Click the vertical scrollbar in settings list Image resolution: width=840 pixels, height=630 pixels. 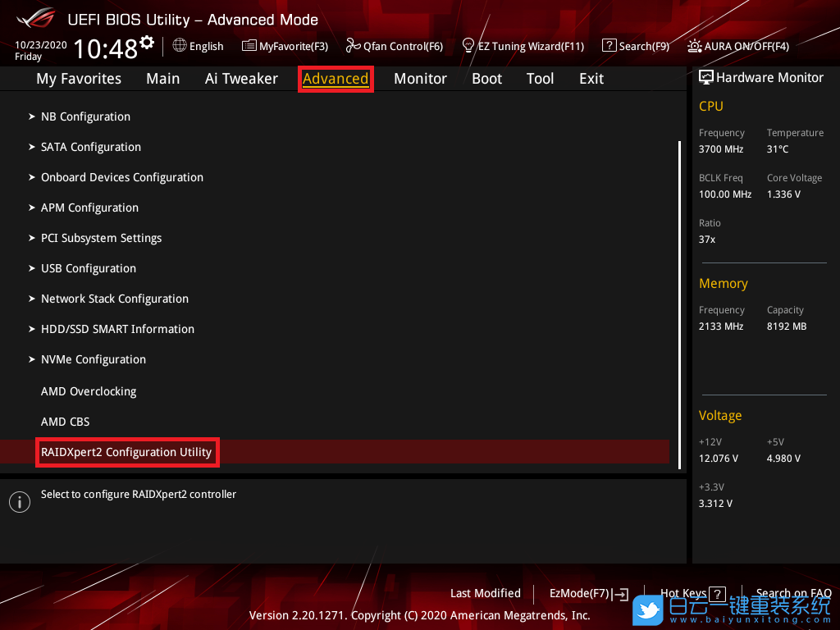(x=679, y=304)
